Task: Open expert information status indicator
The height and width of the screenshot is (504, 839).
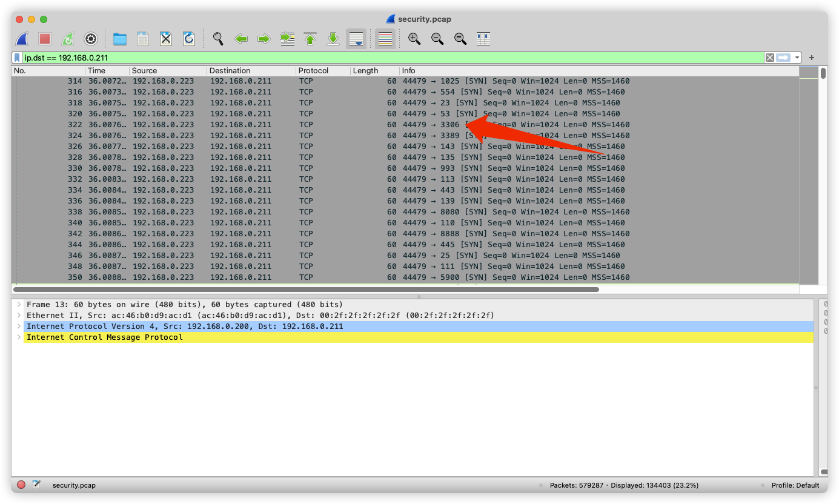Action: (21, 485)
